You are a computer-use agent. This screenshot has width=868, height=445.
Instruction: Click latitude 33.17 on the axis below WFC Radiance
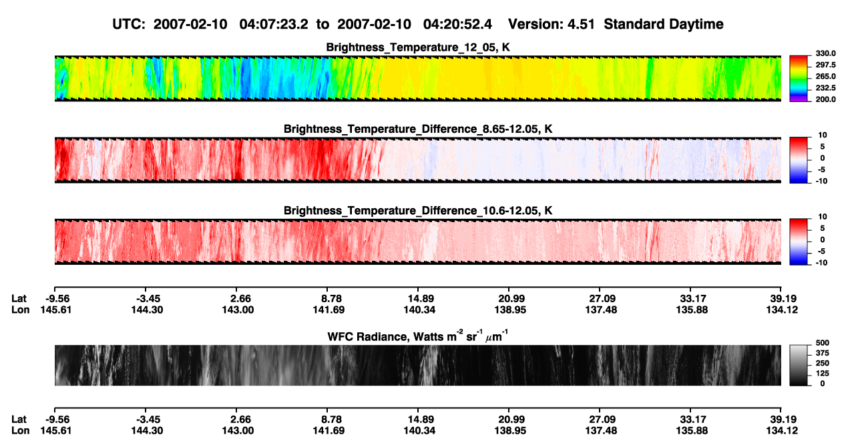point(691,419)
